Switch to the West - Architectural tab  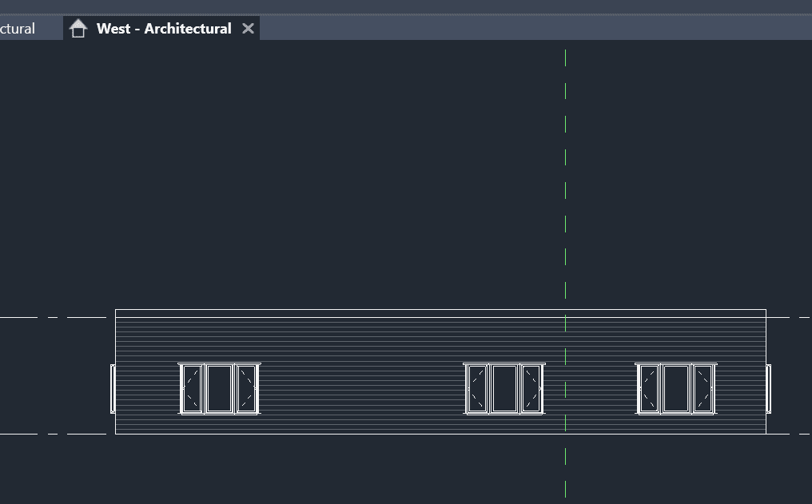[x=164, y=29]
